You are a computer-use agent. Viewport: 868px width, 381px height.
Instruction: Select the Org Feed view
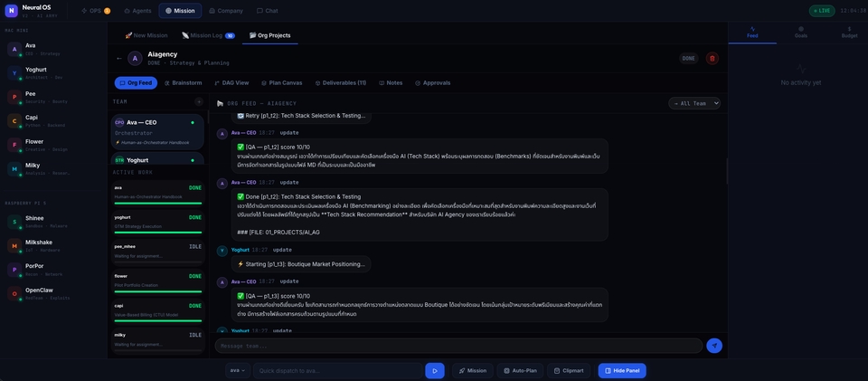[137, 82]
